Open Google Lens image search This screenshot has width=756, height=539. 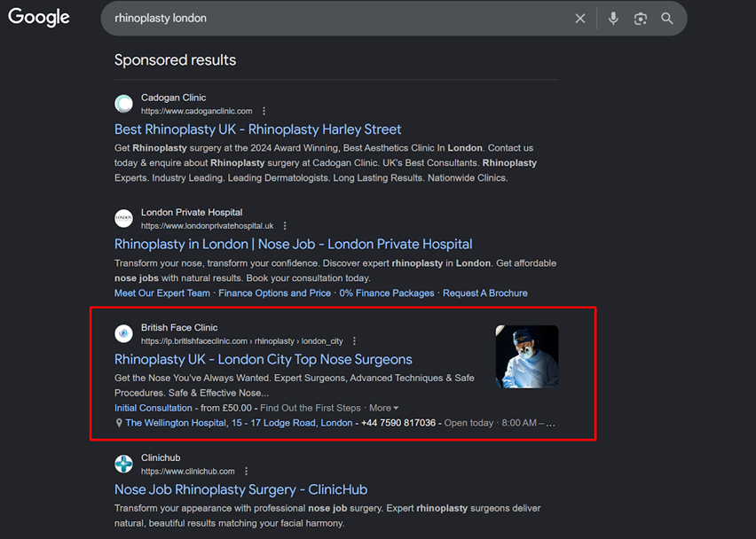tap(641, 19)
